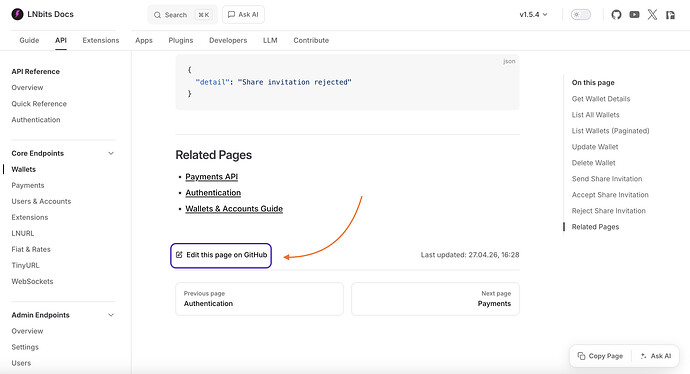
Task: Open LNURL in the sidebar
Action: click(x=22, y=233)
